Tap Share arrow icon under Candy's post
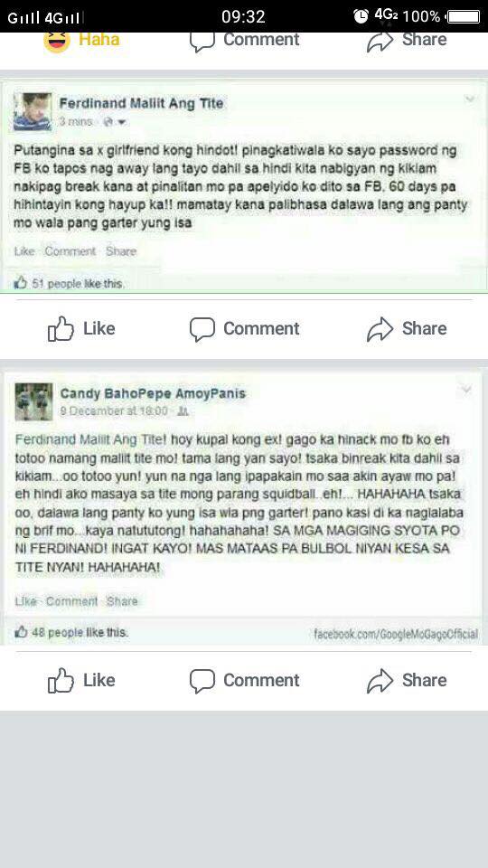The height and width of the screenshot is (868, 488). [x=380, y=680]
